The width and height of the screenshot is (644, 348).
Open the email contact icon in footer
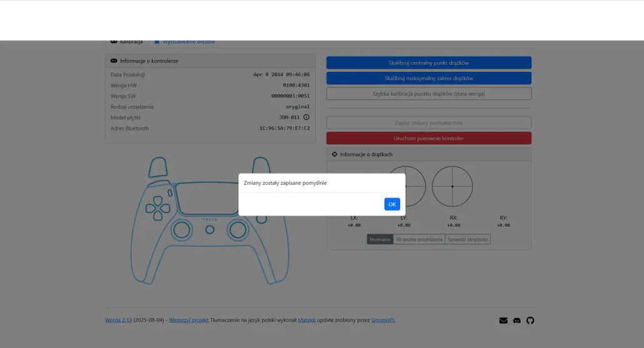point(503,321)
